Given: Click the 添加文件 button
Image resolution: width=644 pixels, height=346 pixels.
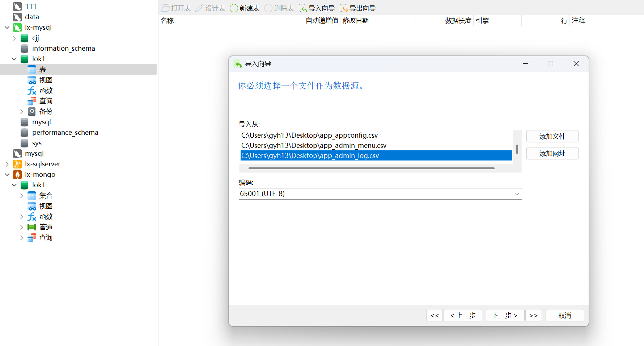Looking at the screenshot, I should click(552, 137).
